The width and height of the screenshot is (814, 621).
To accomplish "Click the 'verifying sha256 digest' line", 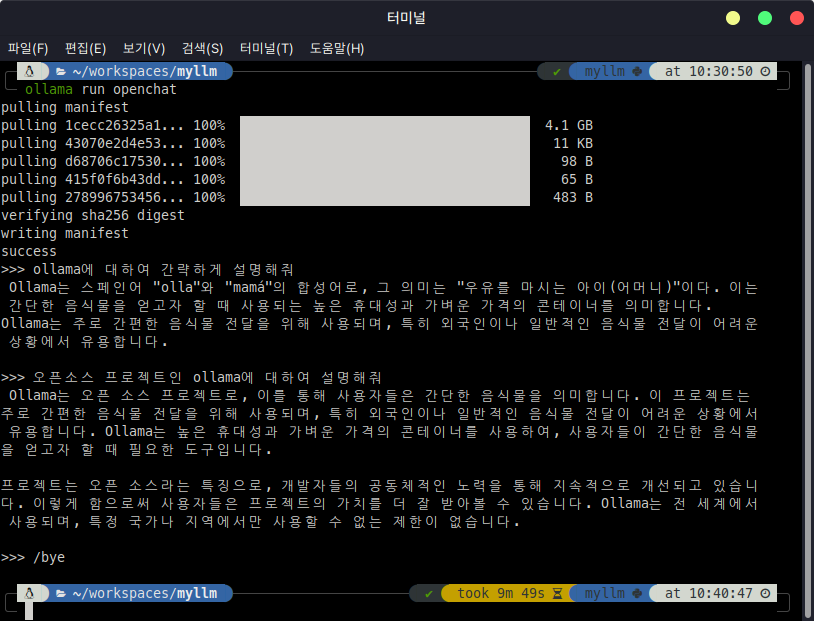I will (x=93, y=215).
